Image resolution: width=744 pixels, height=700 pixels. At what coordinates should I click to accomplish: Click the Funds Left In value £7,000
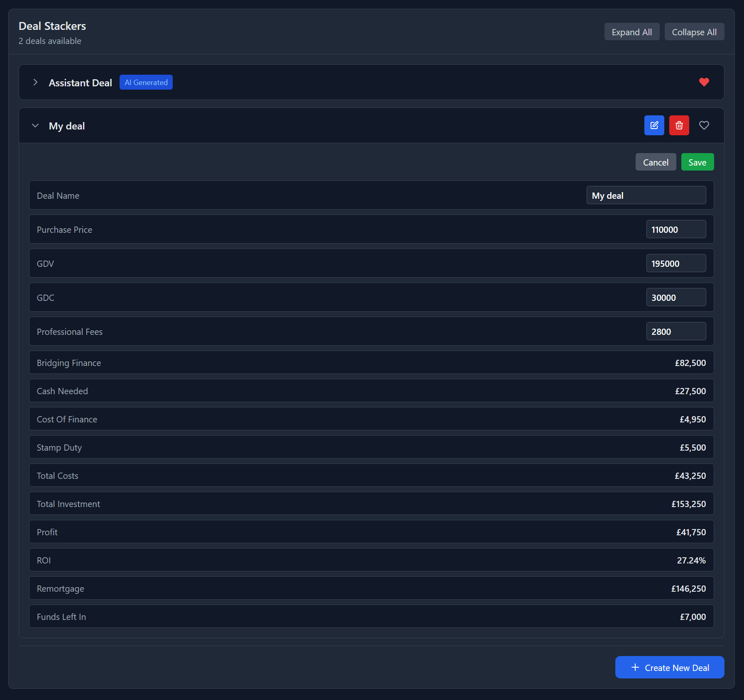(x=693, y=617)
